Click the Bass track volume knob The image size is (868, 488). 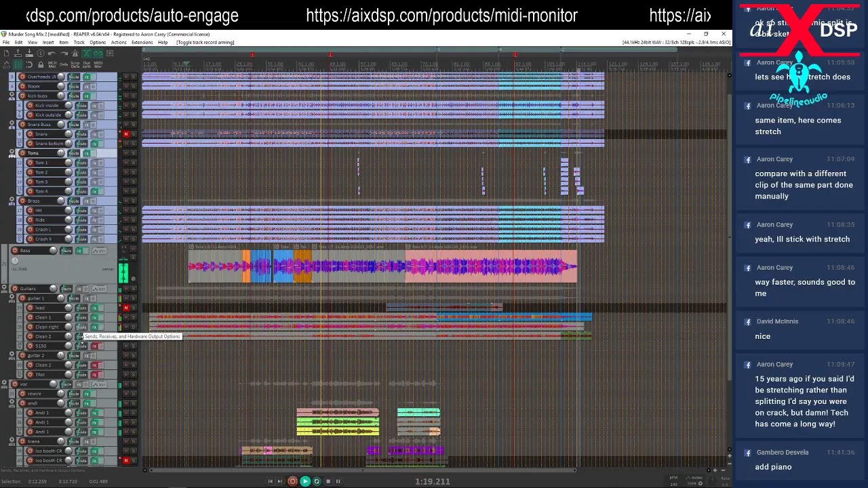(x=53, y=251)
